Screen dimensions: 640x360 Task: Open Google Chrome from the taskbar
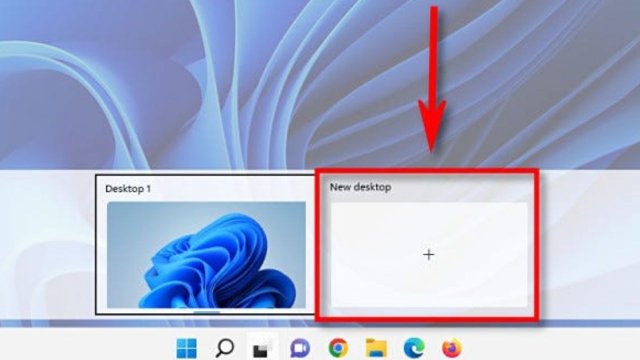tap(338, 348)
